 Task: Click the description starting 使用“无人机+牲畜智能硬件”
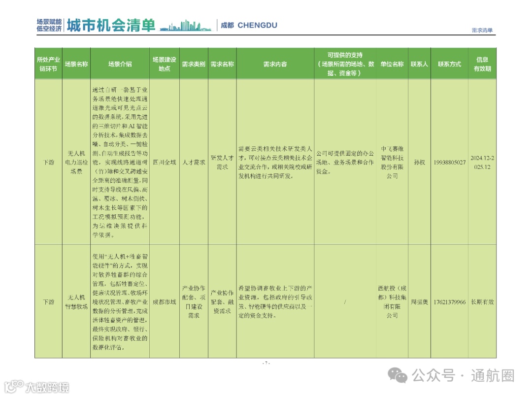tap(120, 302)
